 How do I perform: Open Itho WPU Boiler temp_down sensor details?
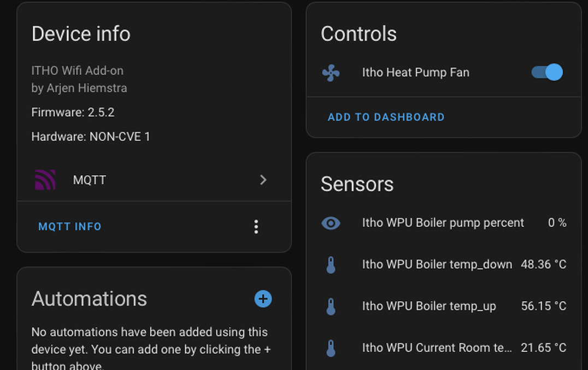tap(444, 265)
